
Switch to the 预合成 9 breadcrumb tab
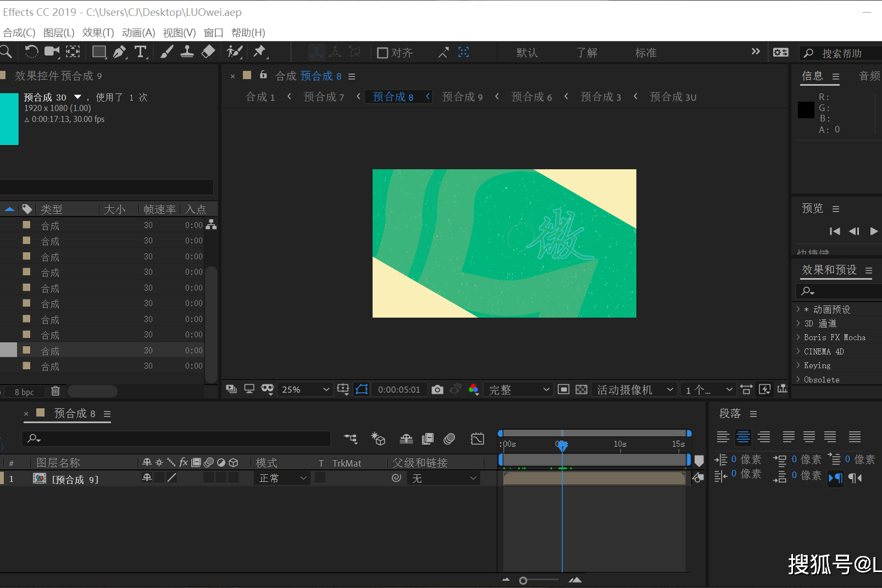pos(462,97)
